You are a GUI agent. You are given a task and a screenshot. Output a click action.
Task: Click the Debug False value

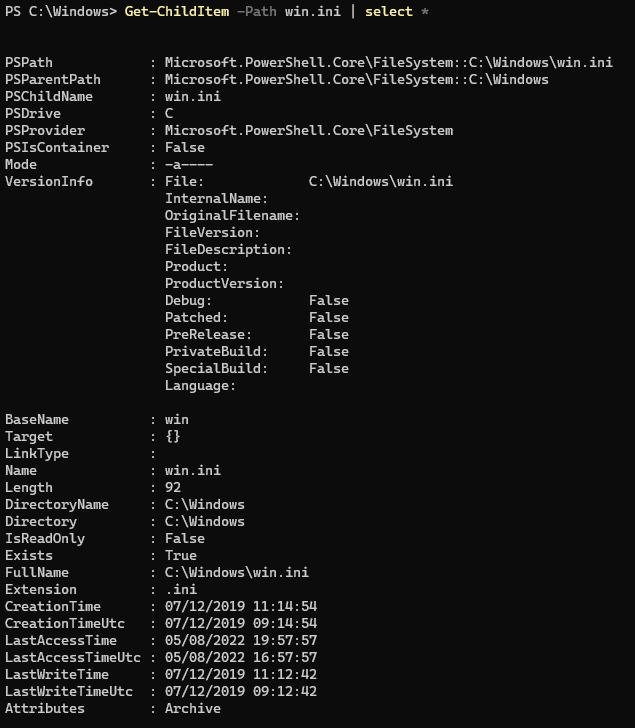329,301
